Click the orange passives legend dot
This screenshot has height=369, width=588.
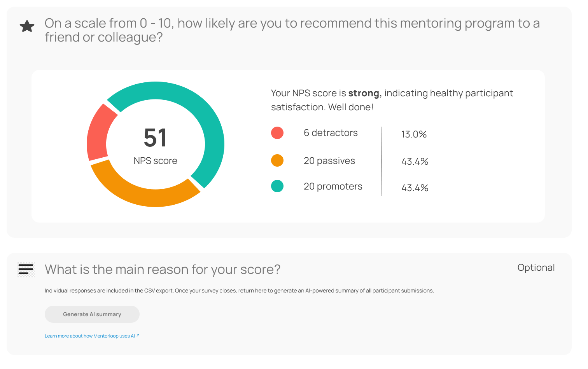(277, 160)
